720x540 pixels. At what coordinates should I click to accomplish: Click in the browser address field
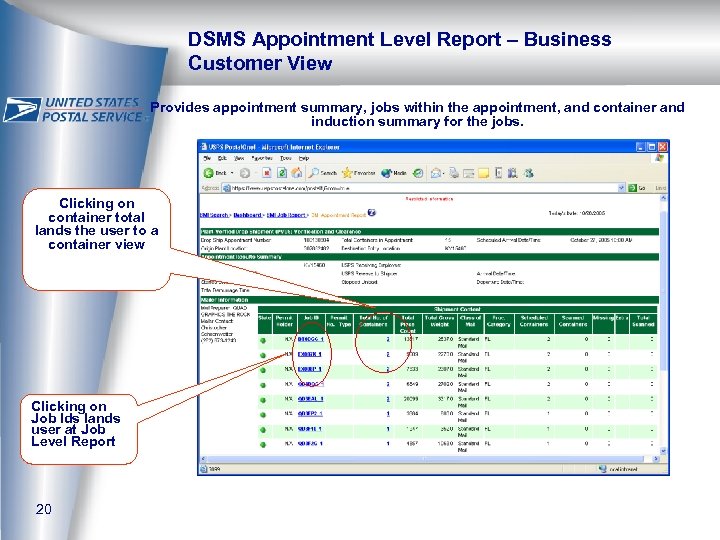click(423, 188)
